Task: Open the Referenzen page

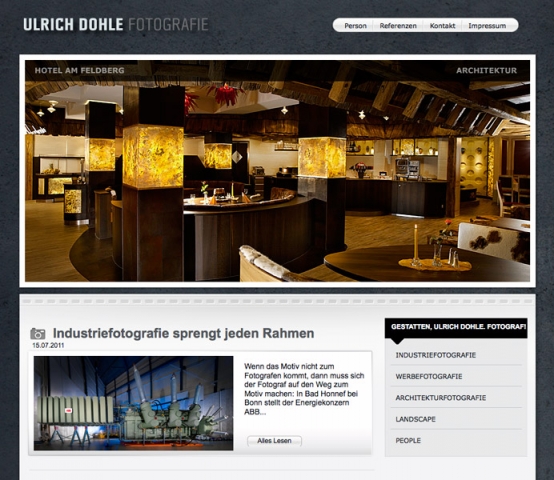Action: pos(398,26)
